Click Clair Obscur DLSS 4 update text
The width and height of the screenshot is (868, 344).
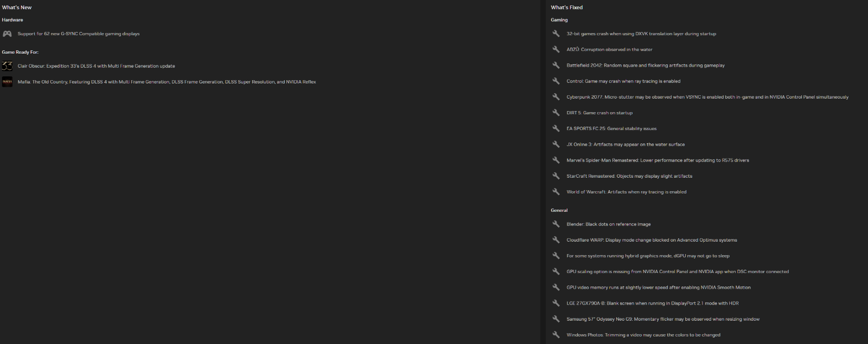[96, 66]
